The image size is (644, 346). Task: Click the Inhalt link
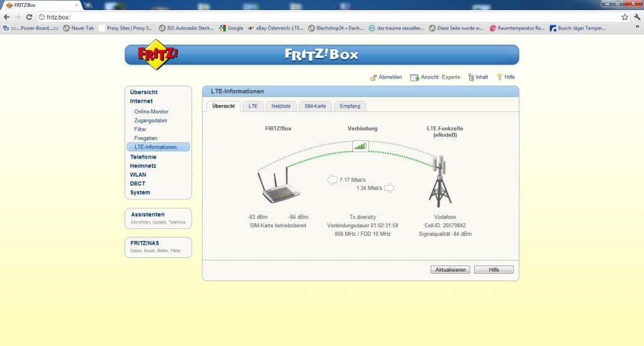(482, 77)
